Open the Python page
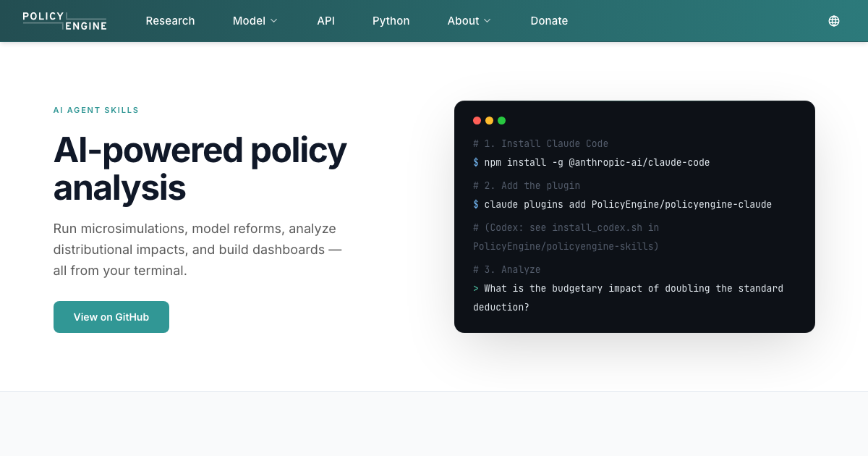 [x=391, y=21]
